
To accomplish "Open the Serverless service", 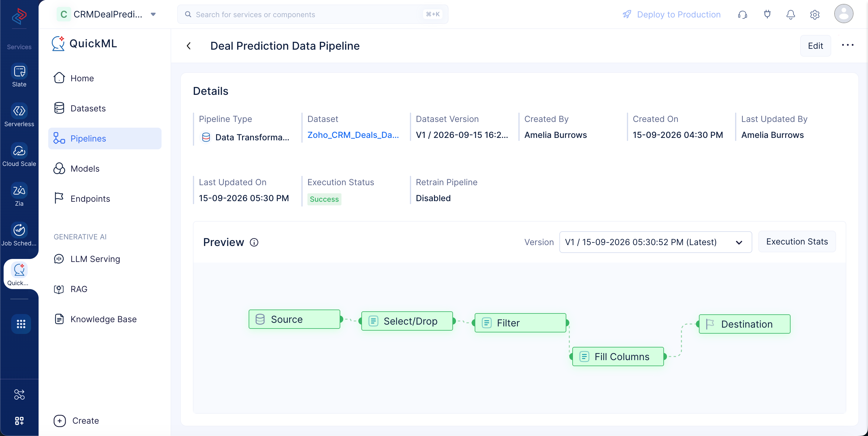I will coord(19,115).
